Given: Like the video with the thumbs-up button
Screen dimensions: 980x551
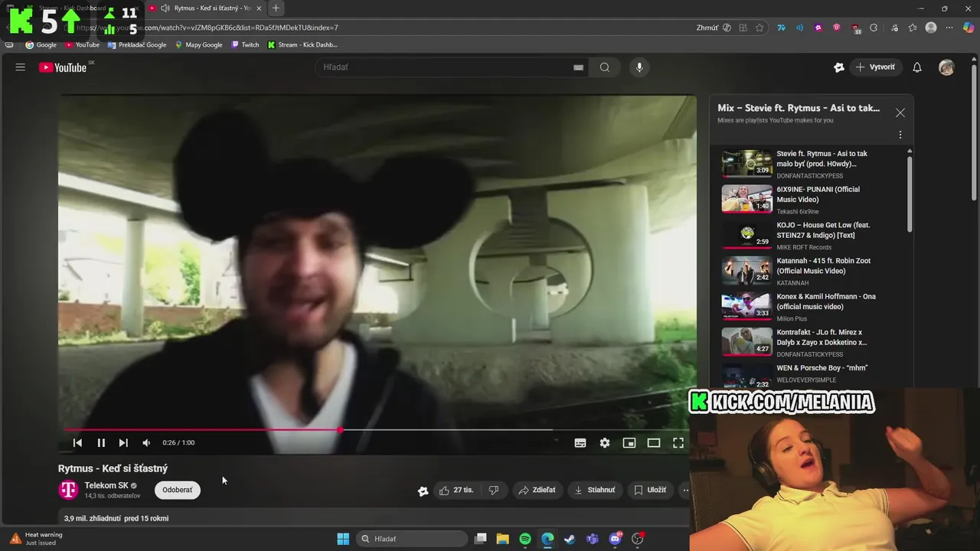Looking at the screenshot, I should coord(456,491).
